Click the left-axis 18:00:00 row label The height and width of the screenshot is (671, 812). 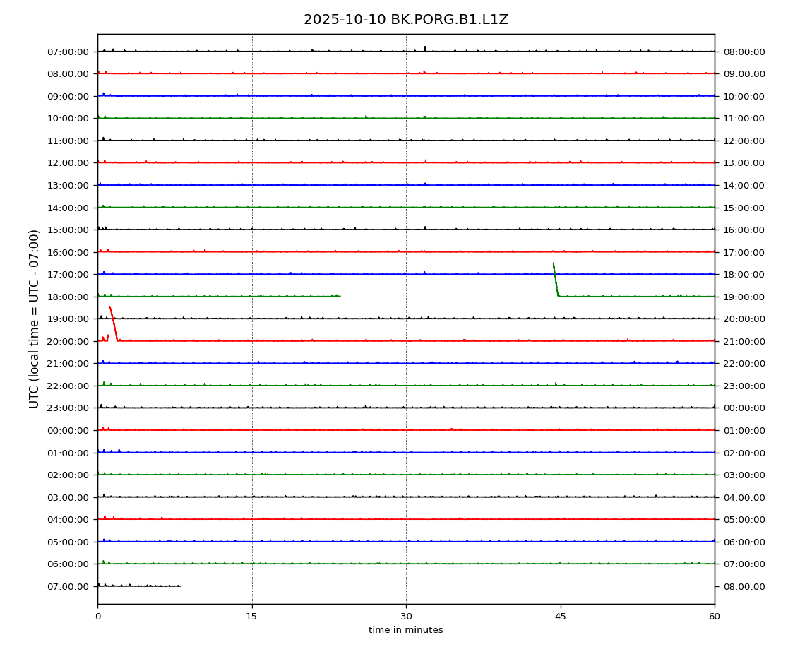68,297
